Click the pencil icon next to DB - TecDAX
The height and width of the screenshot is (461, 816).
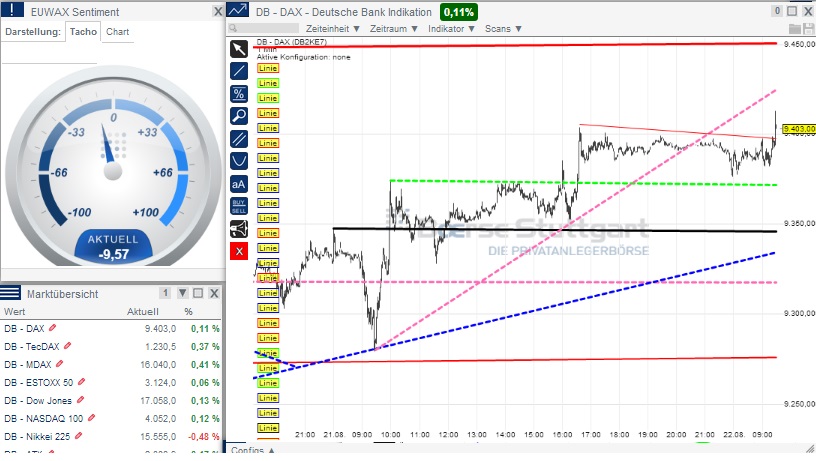click(x=67, y=345)
